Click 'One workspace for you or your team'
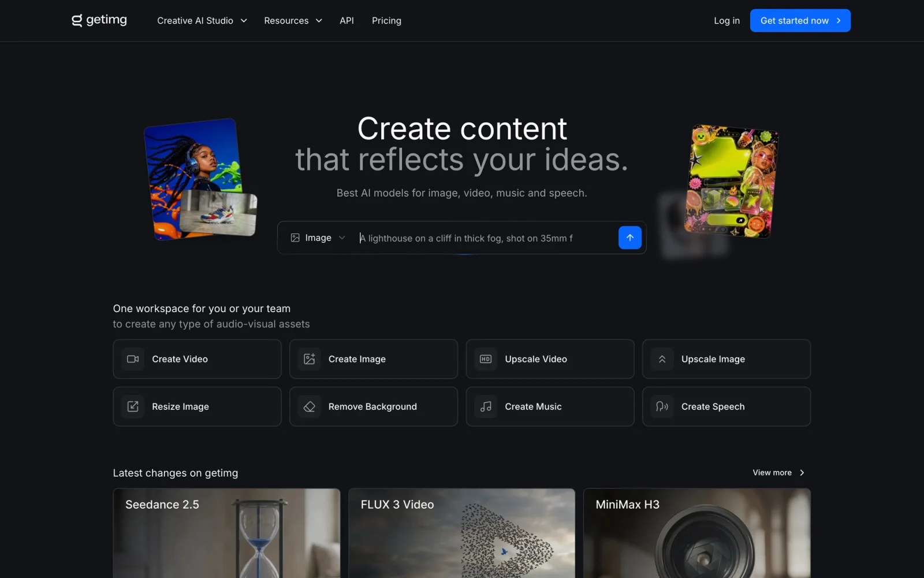 point(202,309)
